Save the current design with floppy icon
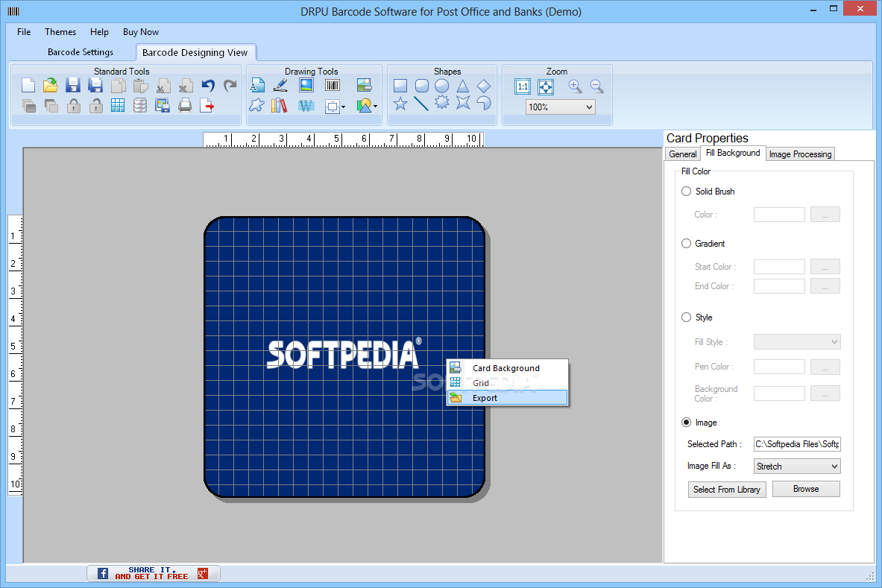882x588 pixels. click(x=72, y=86)
